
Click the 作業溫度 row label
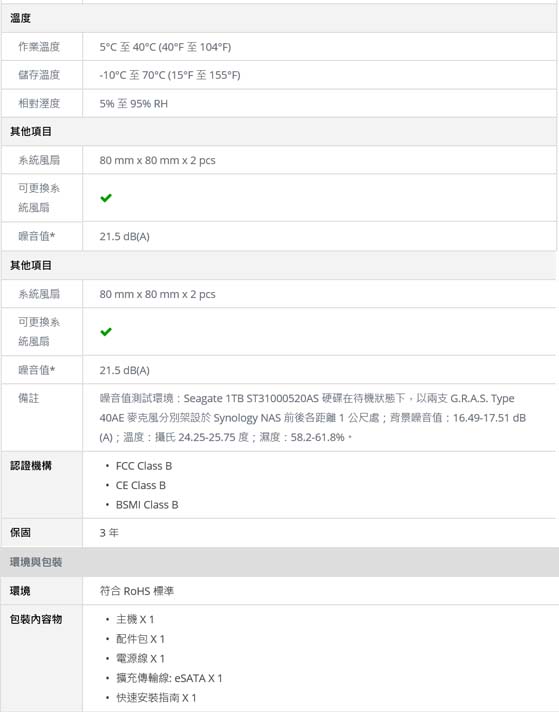[x=39, y=47]
